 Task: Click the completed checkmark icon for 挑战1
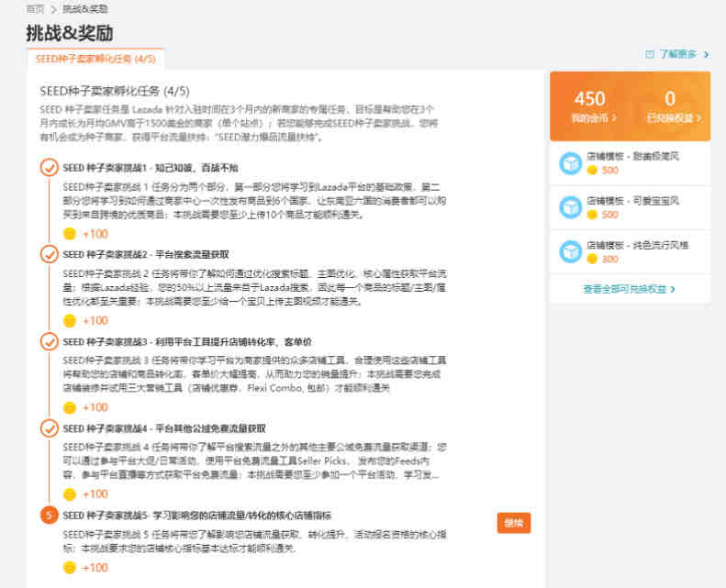coord(49,168)
